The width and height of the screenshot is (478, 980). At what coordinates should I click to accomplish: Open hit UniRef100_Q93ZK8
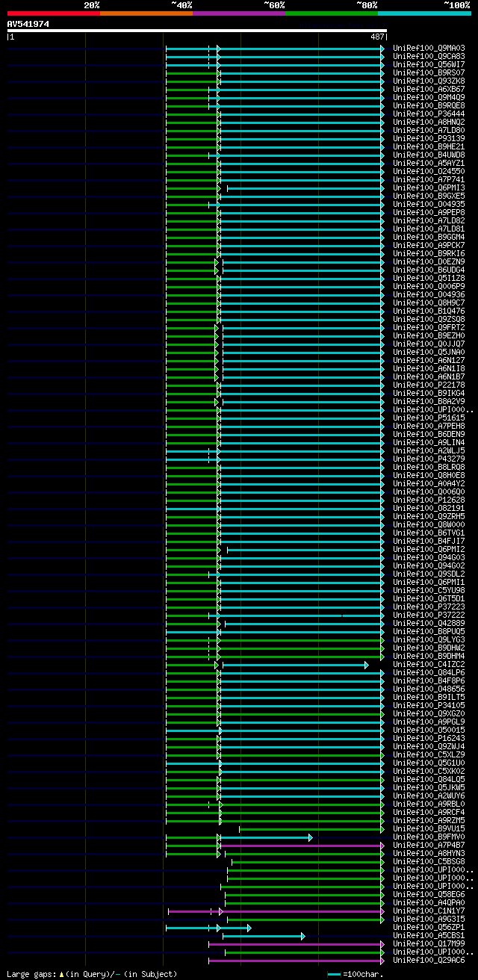pos(429,81)
